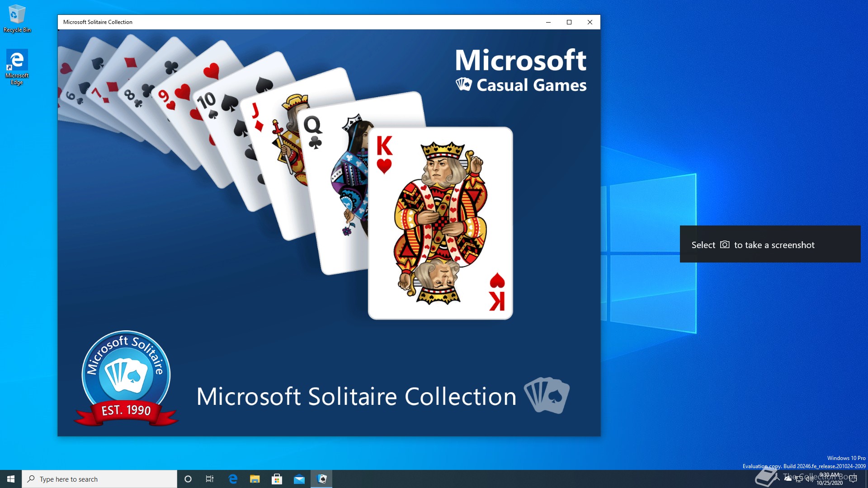Open the OneDrive tray icon
Image resolution: width=868 pixels, height=488 pixels.
coord(788,479)
